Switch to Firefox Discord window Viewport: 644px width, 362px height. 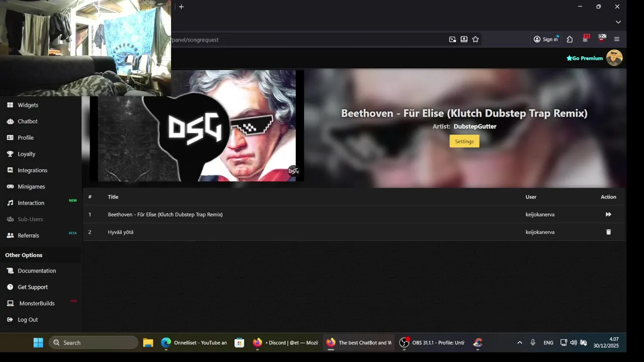tap(285, 343)
